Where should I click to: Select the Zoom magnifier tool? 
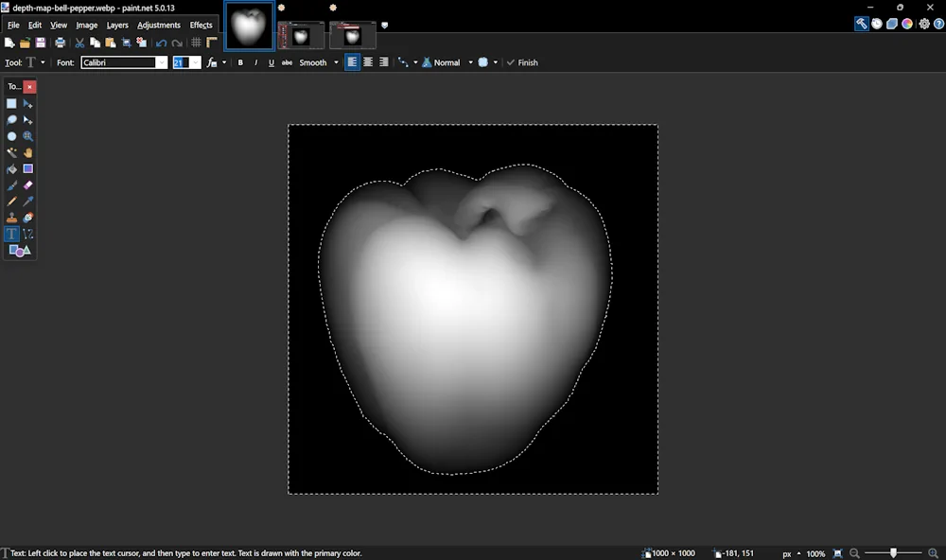tap(27, 136)
